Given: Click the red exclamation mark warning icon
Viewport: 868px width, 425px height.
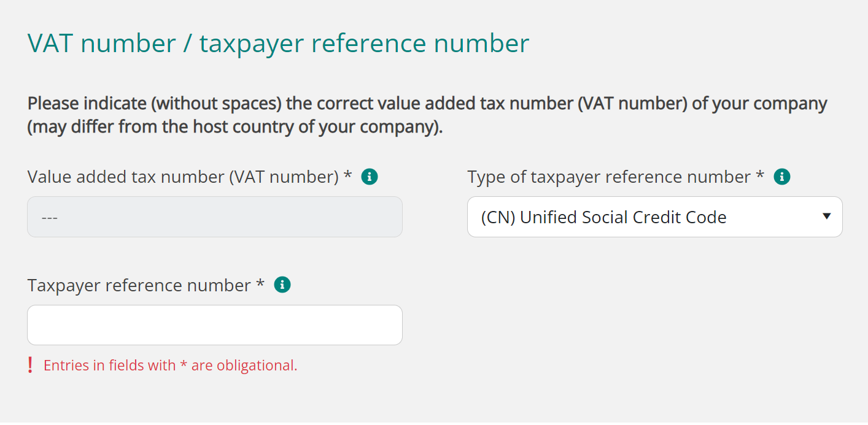Looking at the screenshot, I should pyautogui.click(x=30, y=366).
